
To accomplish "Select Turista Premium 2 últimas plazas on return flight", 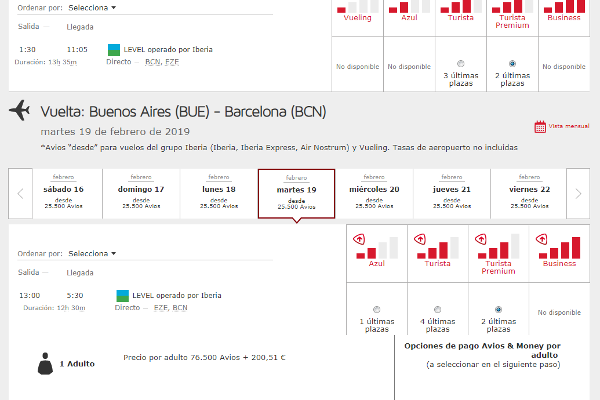I will click(x=498, y=309).
